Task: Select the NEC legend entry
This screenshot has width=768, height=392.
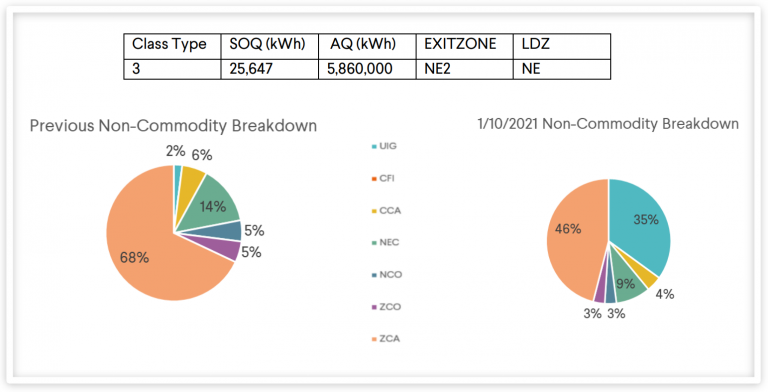Action: (385, 243)
